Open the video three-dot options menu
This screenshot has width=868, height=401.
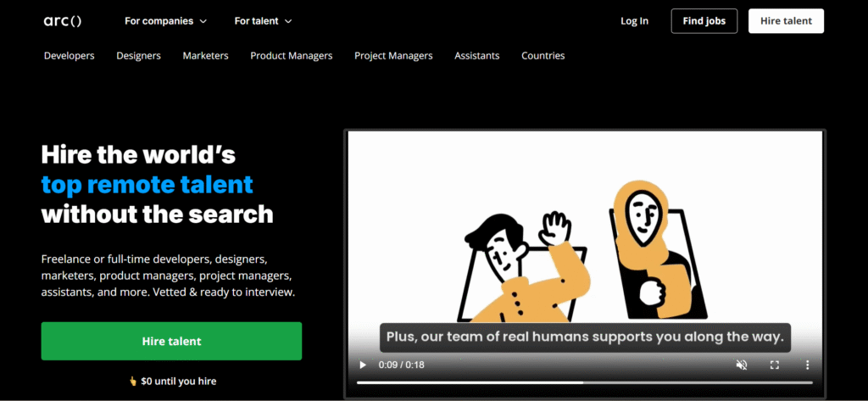[807, 365]
